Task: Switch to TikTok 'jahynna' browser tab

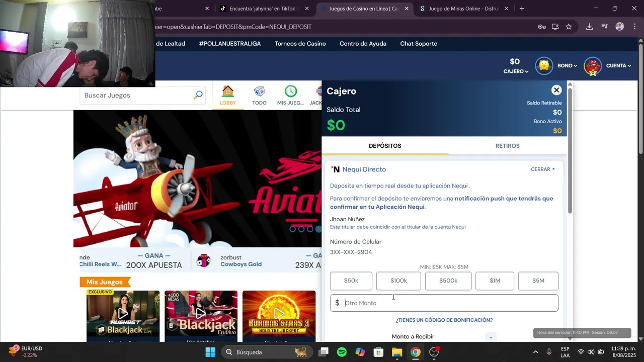Action: coord(263,9)
